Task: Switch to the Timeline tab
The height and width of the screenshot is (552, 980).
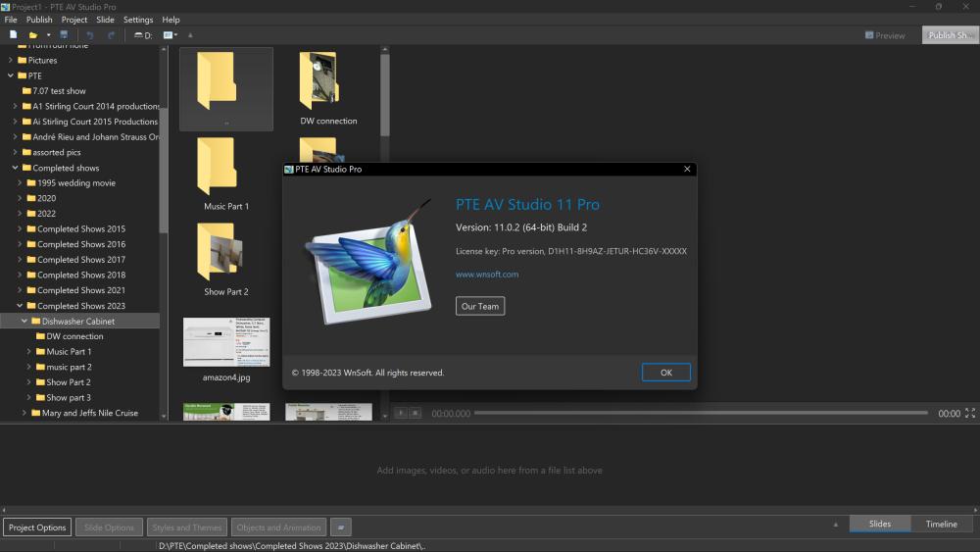Action: pyautogui.click(x=941, y=524)
